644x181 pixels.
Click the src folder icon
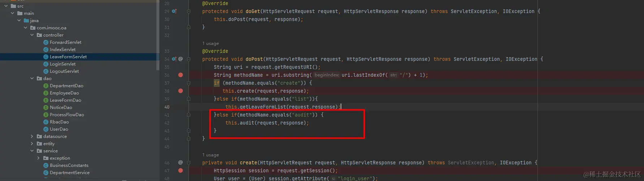pos(13,6)
